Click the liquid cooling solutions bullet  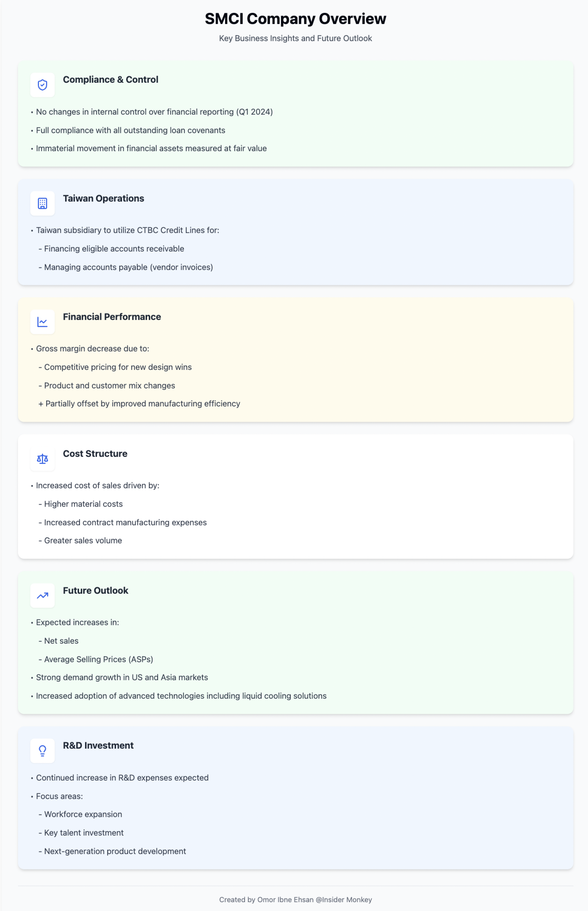pyautogui.click(x=181, y=696)
